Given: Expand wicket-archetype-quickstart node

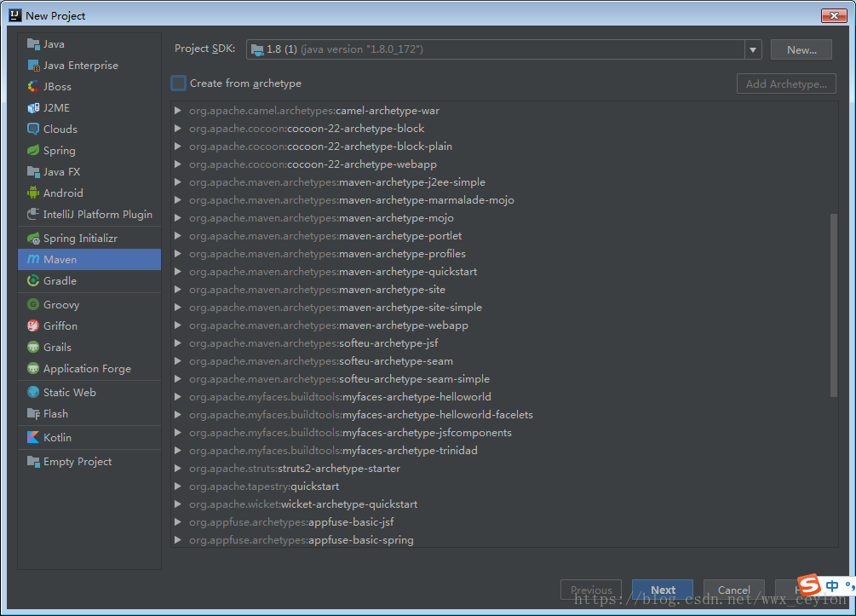Looking at the screenshot, I should (178, 504).
